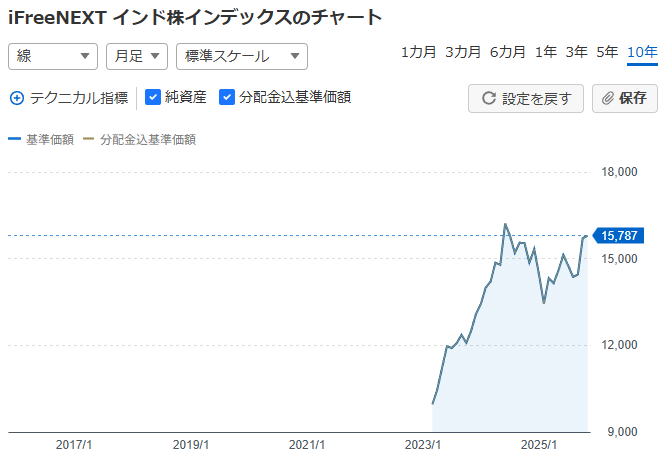
Task: Choose the 6カ月 period tab
Action: point(508,52)
